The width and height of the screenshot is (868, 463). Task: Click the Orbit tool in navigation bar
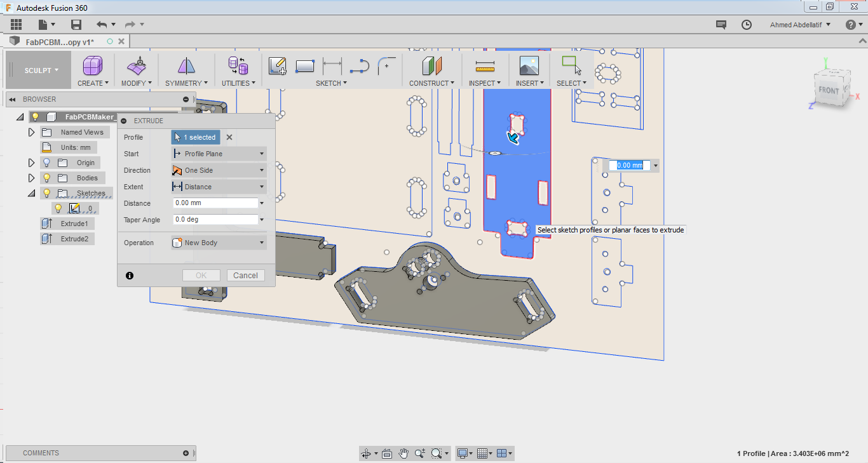[x=366, y=453]
